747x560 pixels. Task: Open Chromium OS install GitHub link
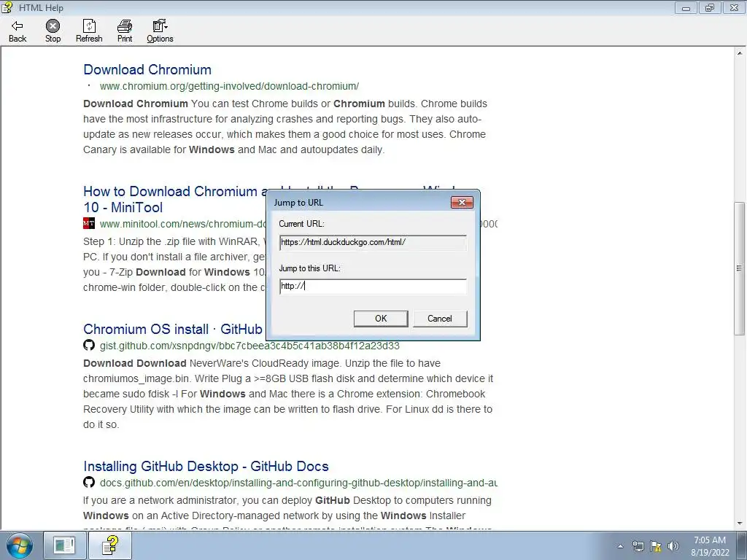coord(173,329)
